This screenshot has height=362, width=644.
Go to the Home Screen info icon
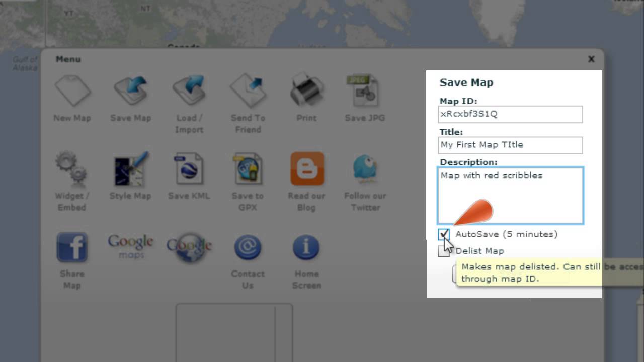click(x=306, y=247)
